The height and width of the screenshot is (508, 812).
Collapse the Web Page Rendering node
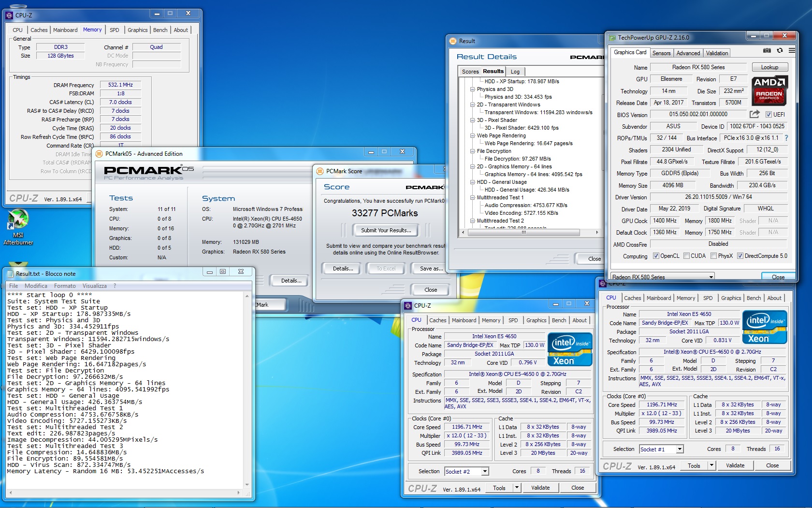pos(473,135)
